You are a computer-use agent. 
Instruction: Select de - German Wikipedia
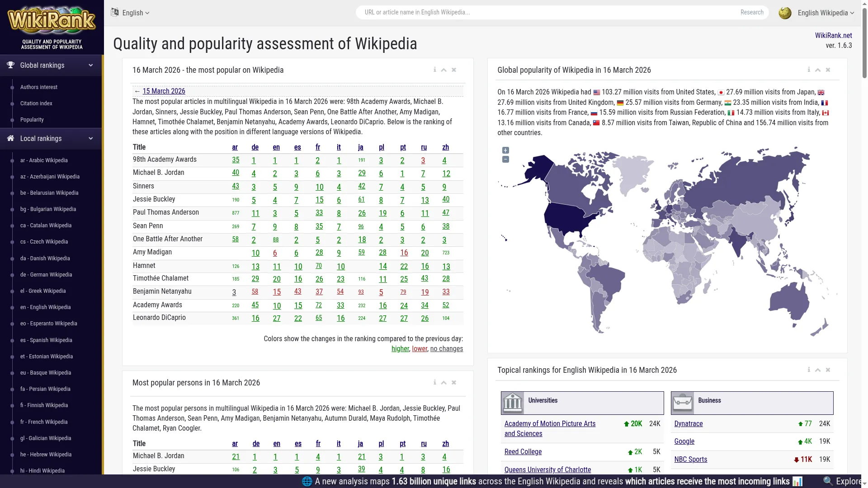(46, 274)
